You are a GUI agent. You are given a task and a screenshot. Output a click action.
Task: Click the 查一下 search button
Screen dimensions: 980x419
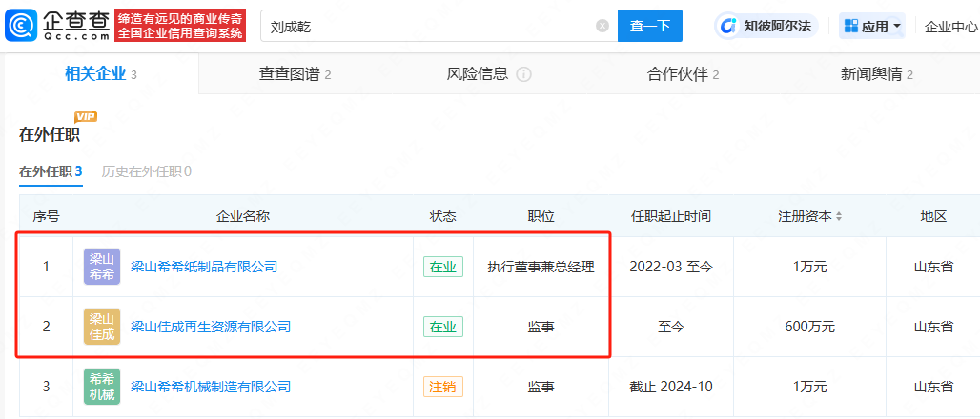(650, 26)
